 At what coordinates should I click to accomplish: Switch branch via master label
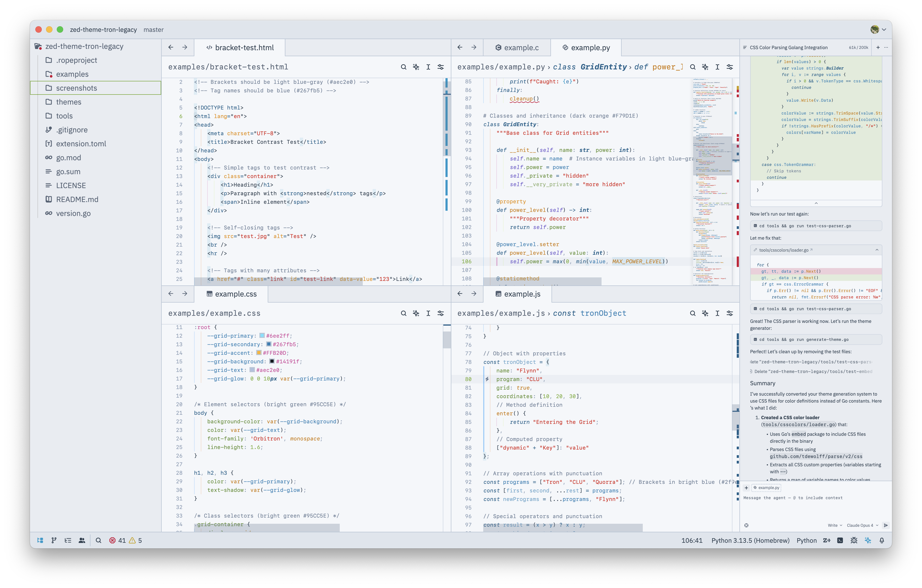(x=154, y=29)
